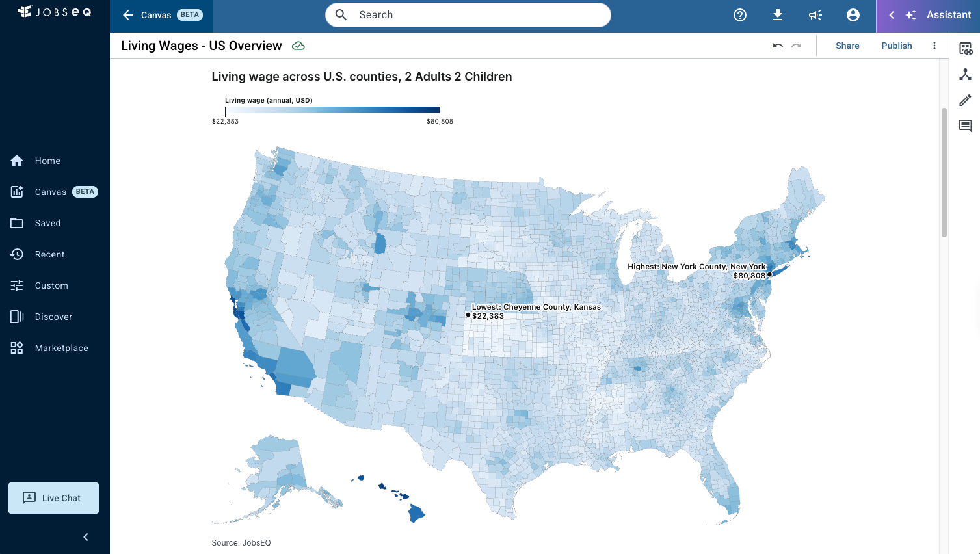Image resolution: width=980 pixels, height=554 pixels.
Task: Click the living wage color legend bar
Action: pos(332,111)
